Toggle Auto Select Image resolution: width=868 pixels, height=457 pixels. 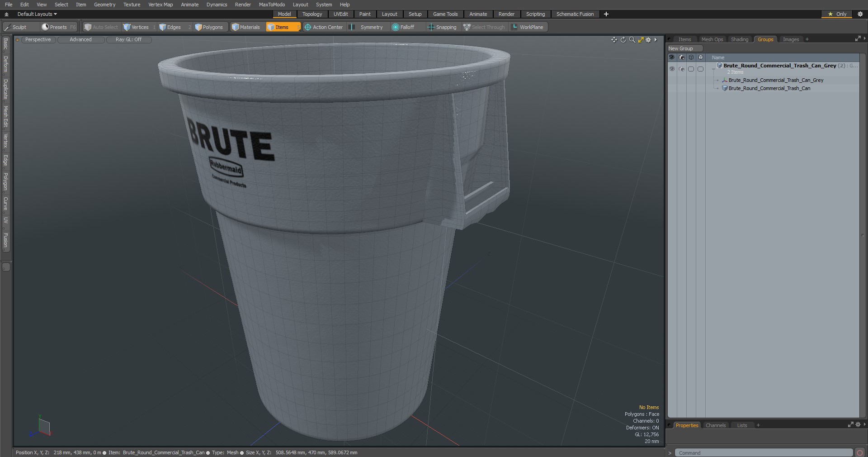coord(101,27)
